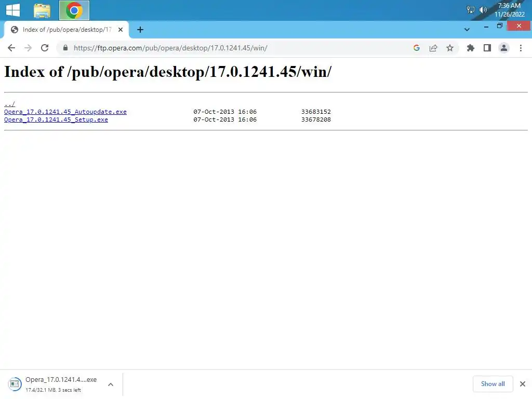This screenshot has width=532, height=399.
Task: Close the Index of /pub/opera tab
Action: point(121,30)
